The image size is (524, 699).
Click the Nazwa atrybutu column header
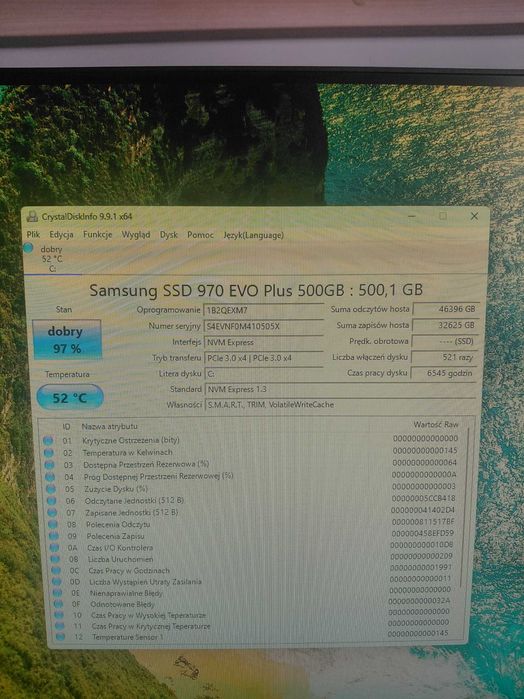coord(110,427)
